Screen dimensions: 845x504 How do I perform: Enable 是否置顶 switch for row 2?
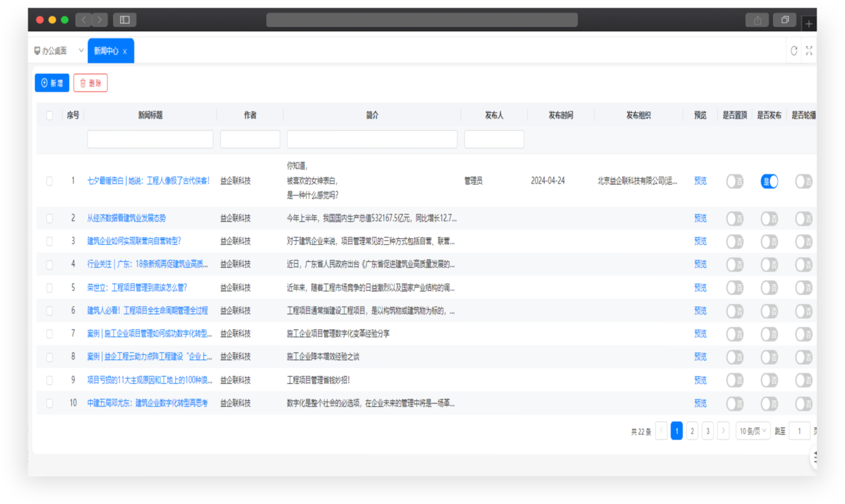(735, 219)
